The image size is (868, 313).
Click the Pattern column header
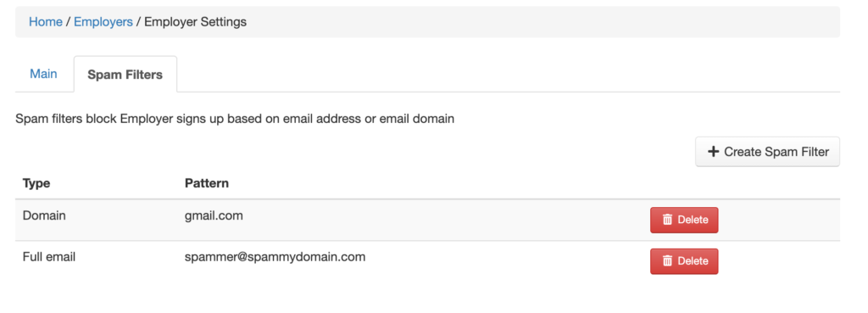pos(207,183)
